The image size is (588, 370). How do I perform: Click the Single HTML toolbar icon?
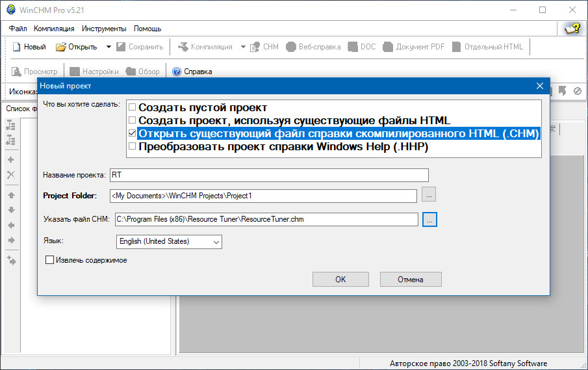click(456, 47)
